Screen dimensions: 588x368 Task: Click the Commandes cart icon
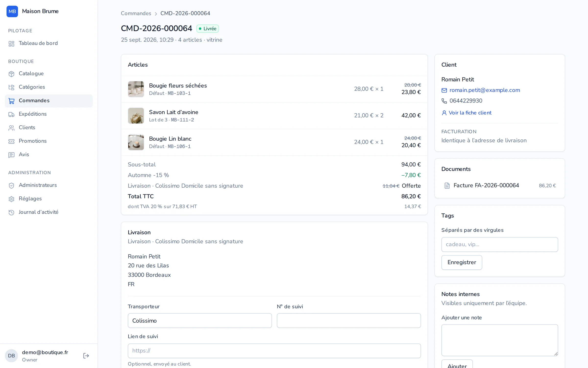[x=11, y=101]
